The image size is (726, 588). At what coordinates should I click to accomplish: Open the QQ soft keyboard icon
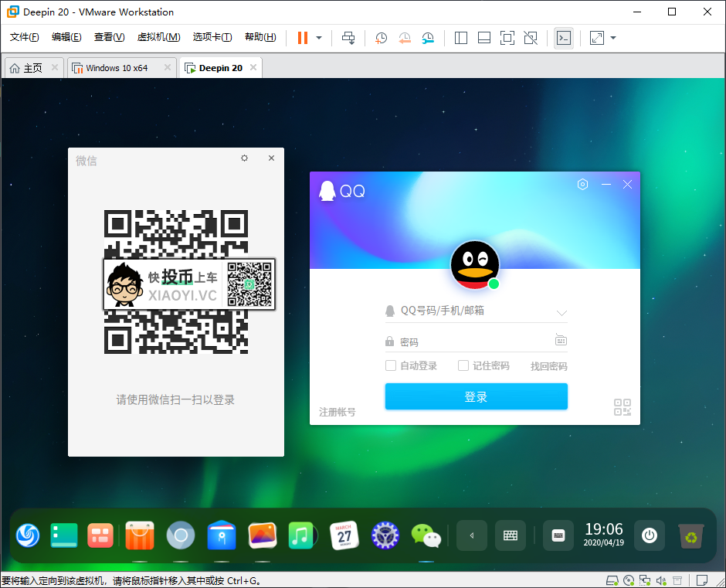561,340
